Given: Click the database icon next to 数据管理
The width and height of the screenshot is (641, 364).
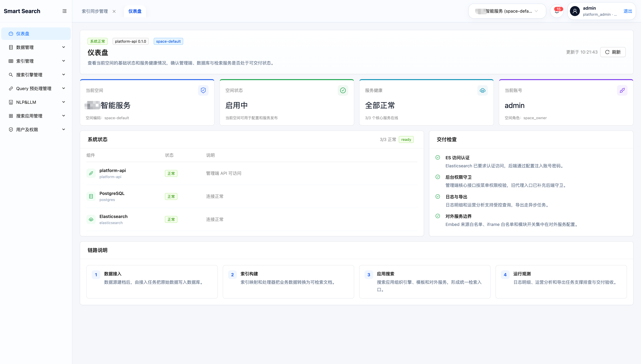Looking at the screenshot, I should tap(11, 47).
